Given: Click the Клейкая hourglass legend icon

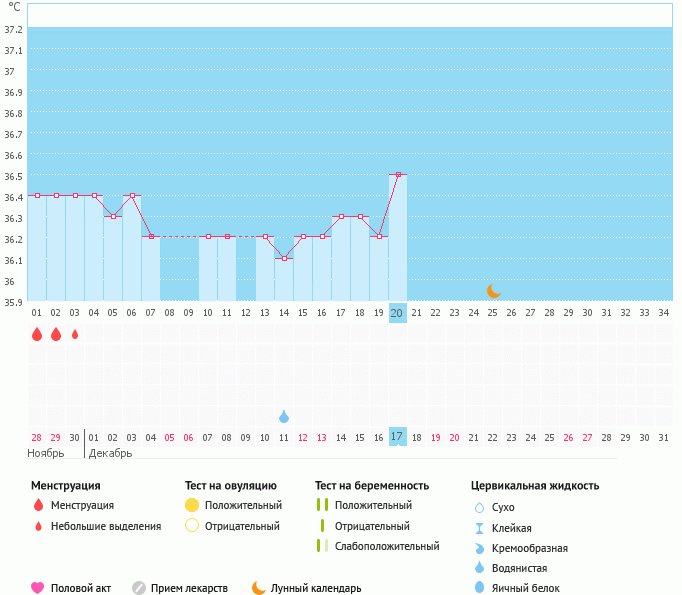Looking at the screenshot, I should pyautogui.click(x=479, y=528).
